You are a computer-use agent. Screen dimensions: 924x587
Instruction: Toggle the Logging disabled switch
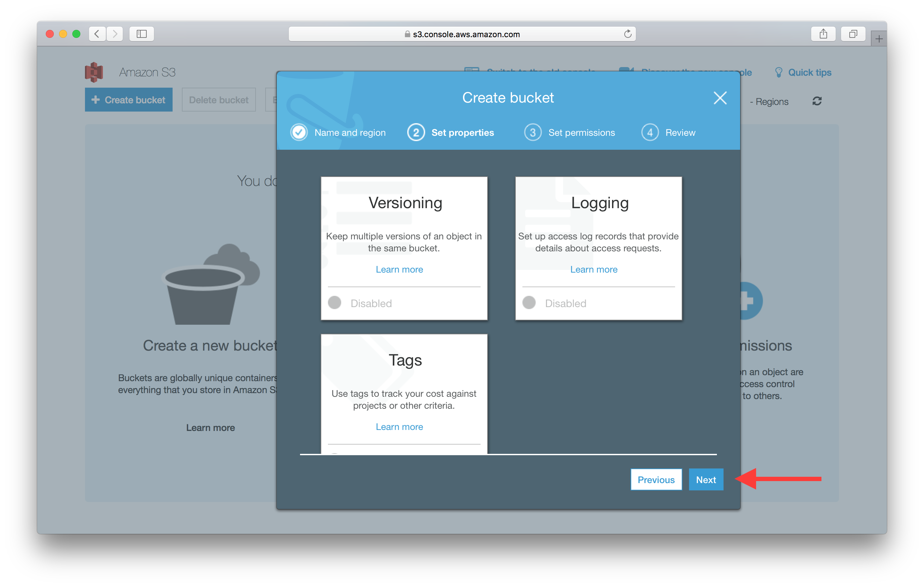click(x=531, y=302)
